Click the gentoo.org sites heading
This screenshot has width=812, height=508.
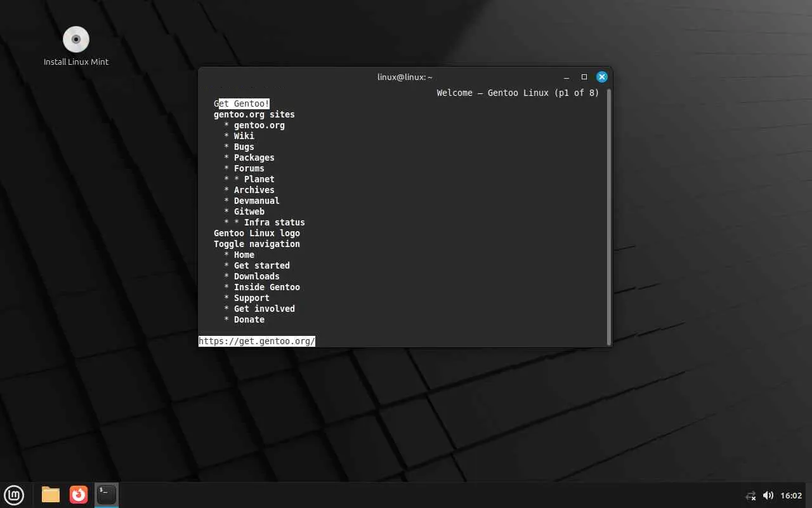(254, 114)
